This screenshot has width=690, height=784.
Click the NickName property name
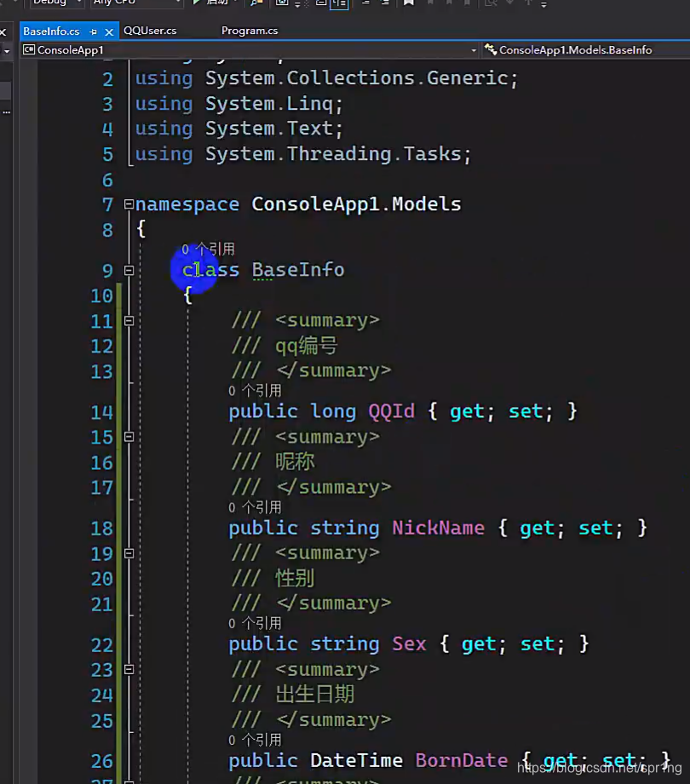coord(439,528)
